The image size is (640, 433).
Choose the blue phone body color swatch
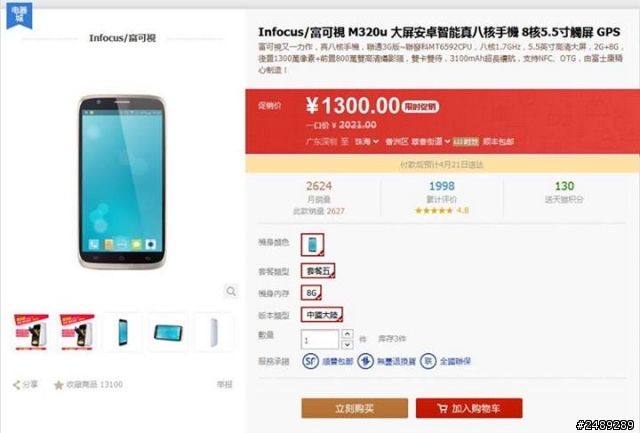click(x=312, y=245)
